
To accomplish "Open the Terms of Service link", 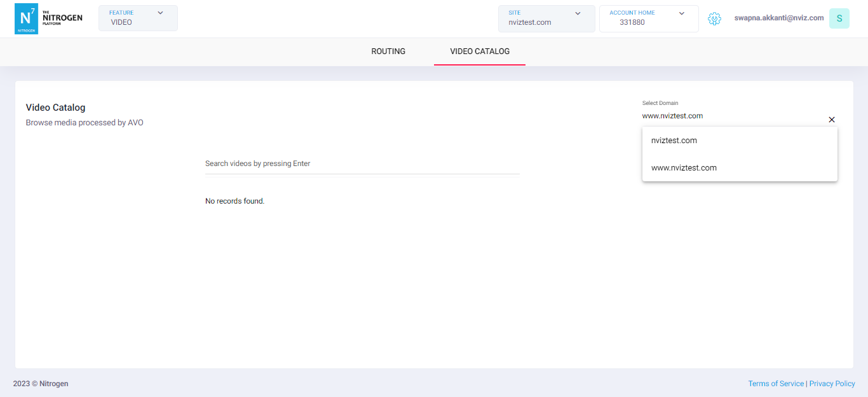I will 776,383.
